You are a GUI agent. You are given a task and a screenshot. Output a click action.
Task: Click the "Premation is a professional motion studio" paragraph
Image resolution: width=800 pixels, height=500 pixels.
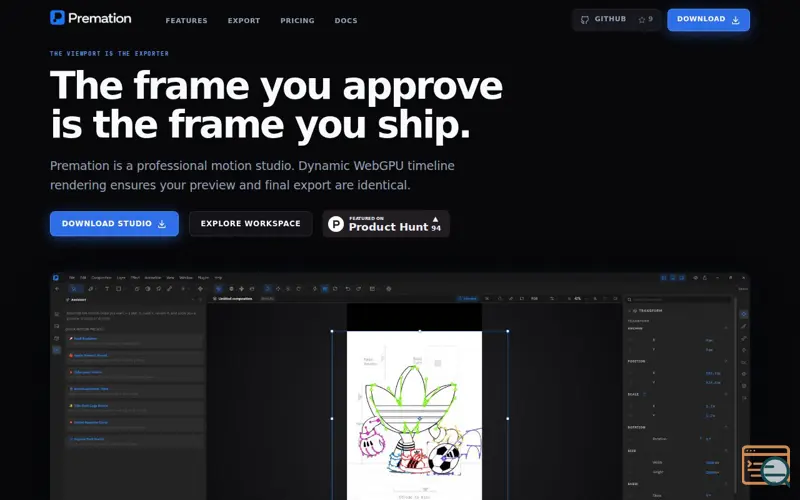tap(252, 175)
